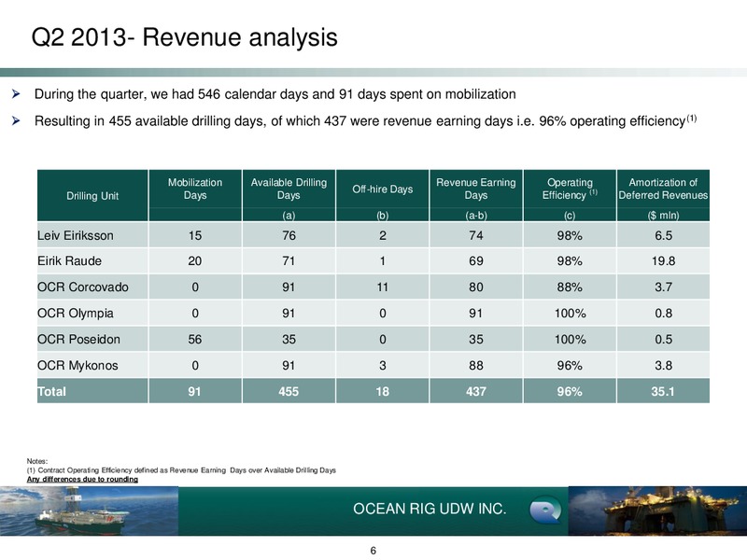Click the 'Amortization of Deferred Revenues' header
This screenshot has height=560, width=747.
pos(663,189)
